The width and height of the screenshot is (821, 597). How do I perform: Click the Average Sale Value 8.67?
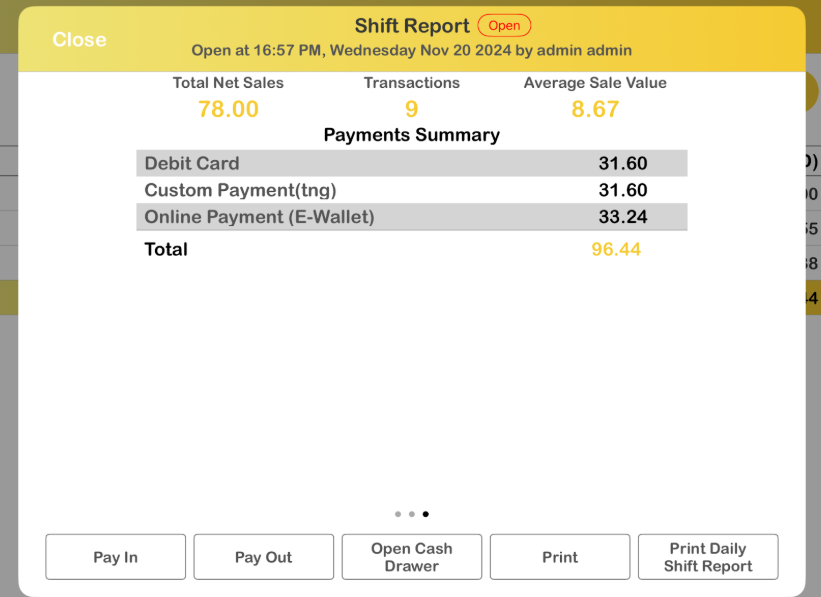595,109
